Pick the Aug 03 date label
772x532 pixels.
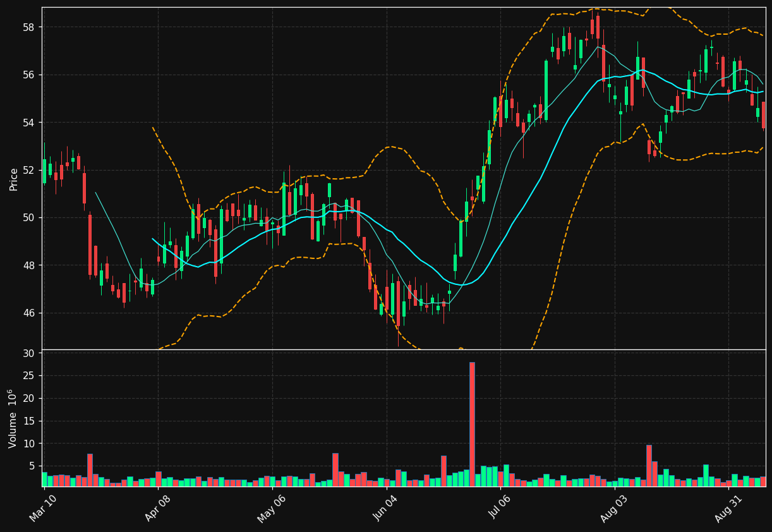click(614, 509)
